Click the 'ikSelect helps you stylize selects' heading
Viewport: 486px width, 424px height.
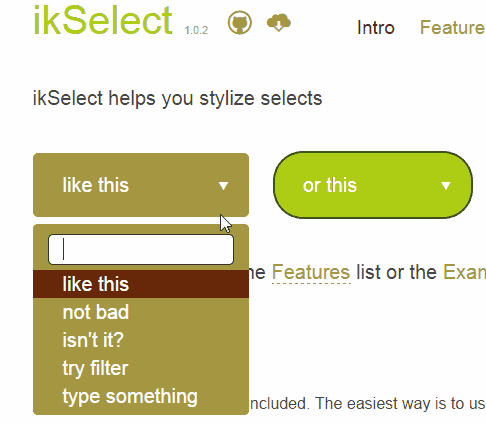(177, 99)
